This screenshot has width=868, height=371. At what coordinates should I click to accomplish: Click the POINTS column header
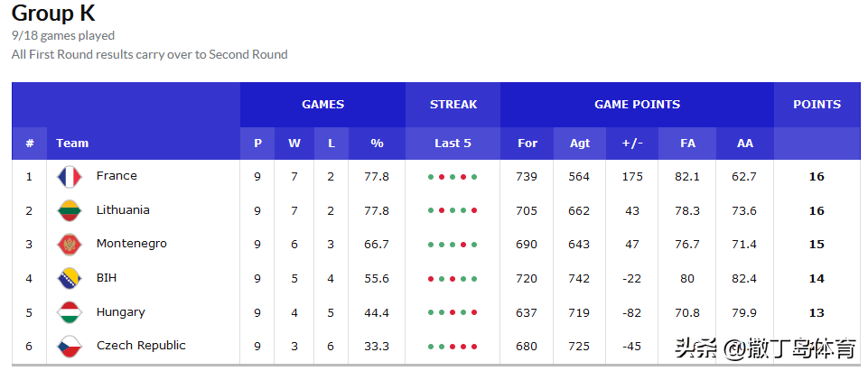[817, 105]
